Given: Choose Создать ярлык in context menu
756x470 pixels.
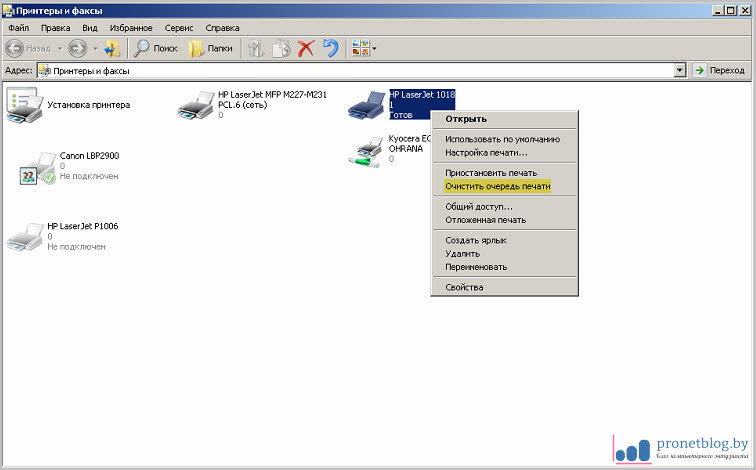Looking at the screenshot, I should [x=504, y=240].
